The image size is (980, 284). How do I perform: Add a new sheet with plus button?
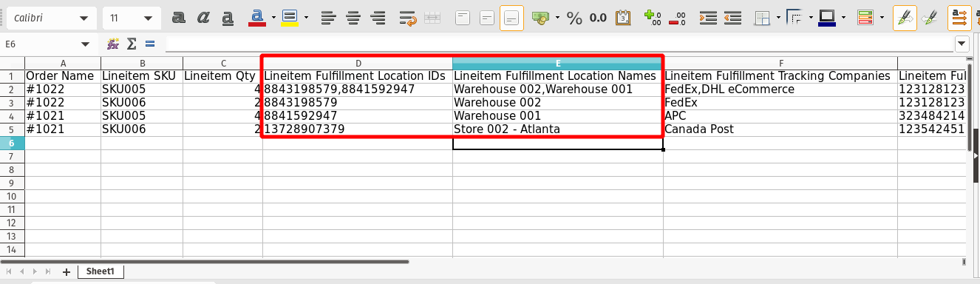(67, 272)
